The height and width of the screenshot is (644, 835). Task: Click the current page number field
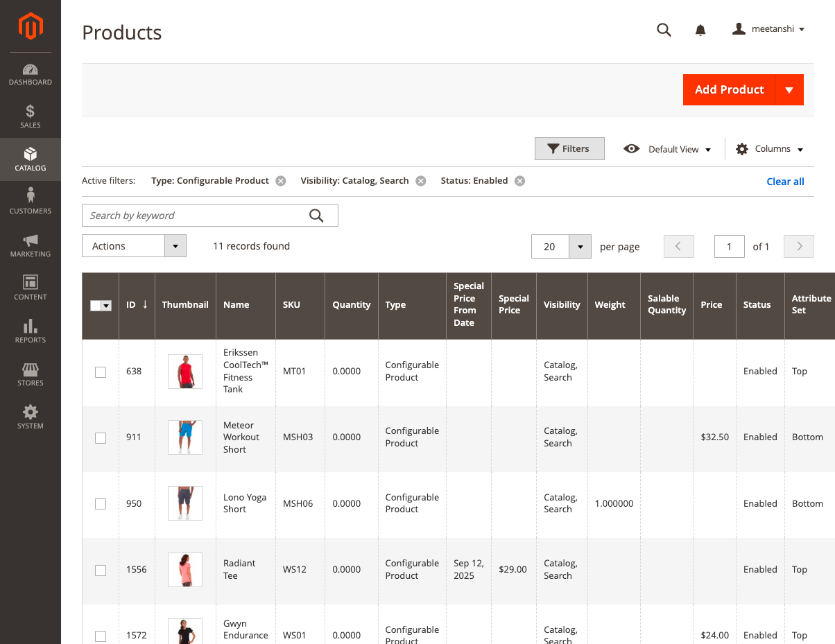730,246
